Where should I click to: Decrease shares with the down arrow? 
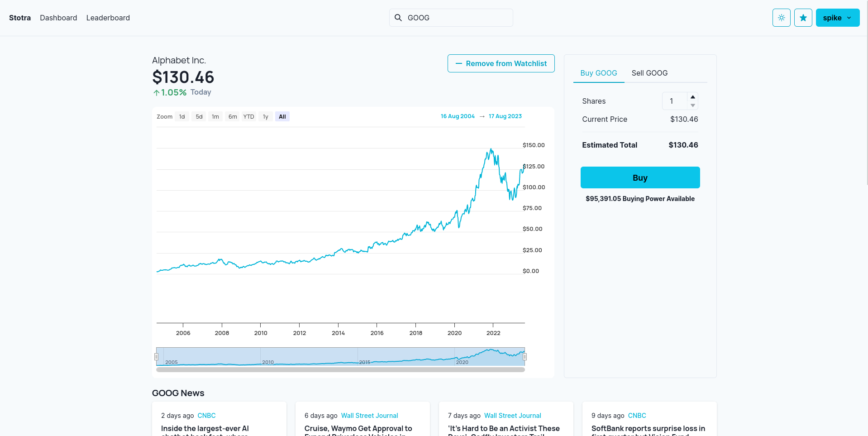(x=692, y=105)
